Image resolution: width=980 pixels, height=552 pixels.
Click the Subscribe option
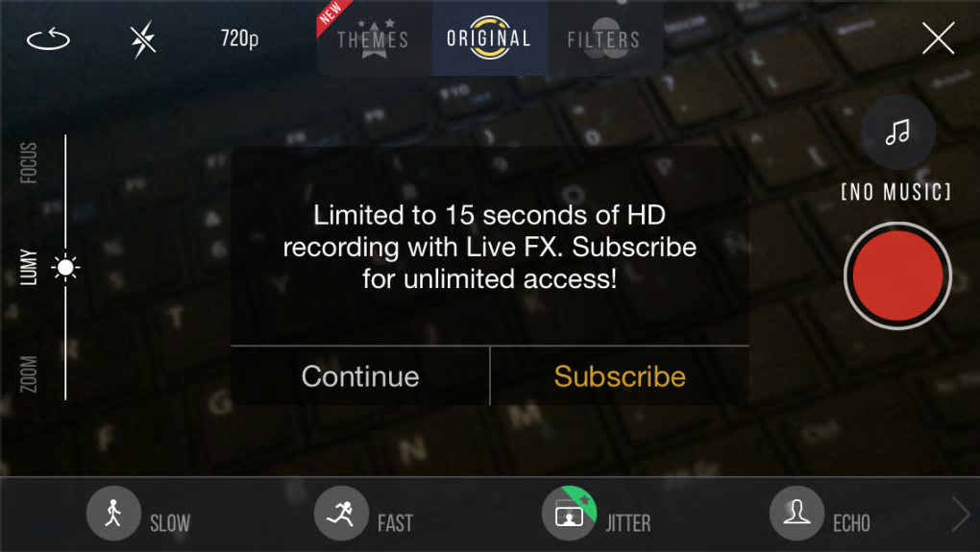620,376
